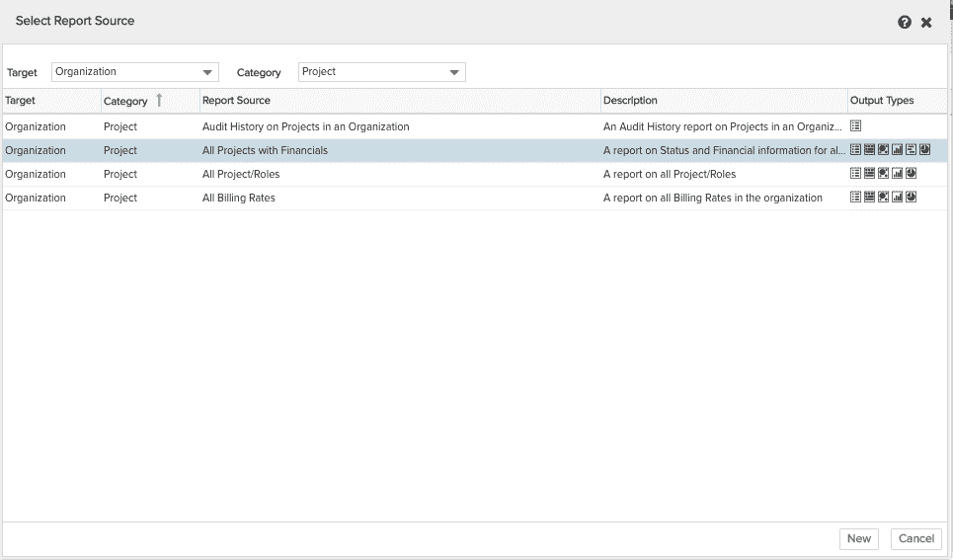Click pie chart icon in All Projects with Financials row

click(924, 150)
